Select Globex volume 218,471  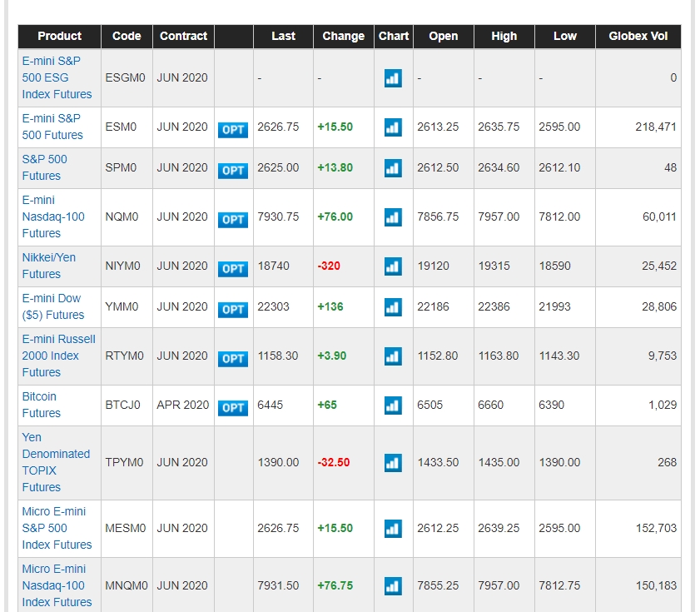coord(656,127)
